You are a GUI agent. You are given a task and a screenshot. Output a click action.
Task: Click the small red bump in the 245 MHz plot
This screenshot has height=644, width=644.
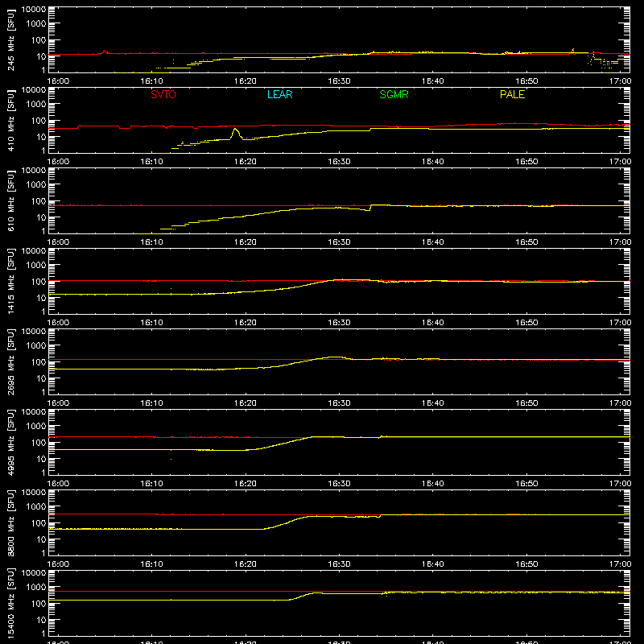point(105,52)
